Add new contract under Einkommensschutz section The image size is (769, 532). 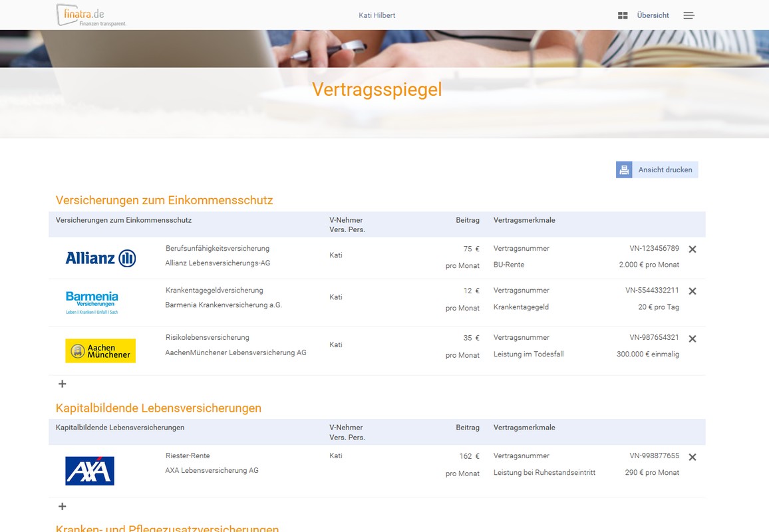[x=63, y=384]
